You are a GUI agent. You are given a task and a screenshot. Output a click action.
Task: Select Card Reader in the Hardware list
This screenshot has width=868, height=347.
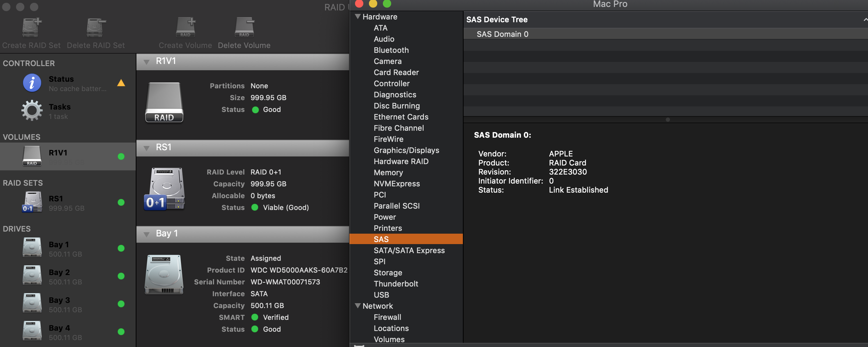point(396,72)
